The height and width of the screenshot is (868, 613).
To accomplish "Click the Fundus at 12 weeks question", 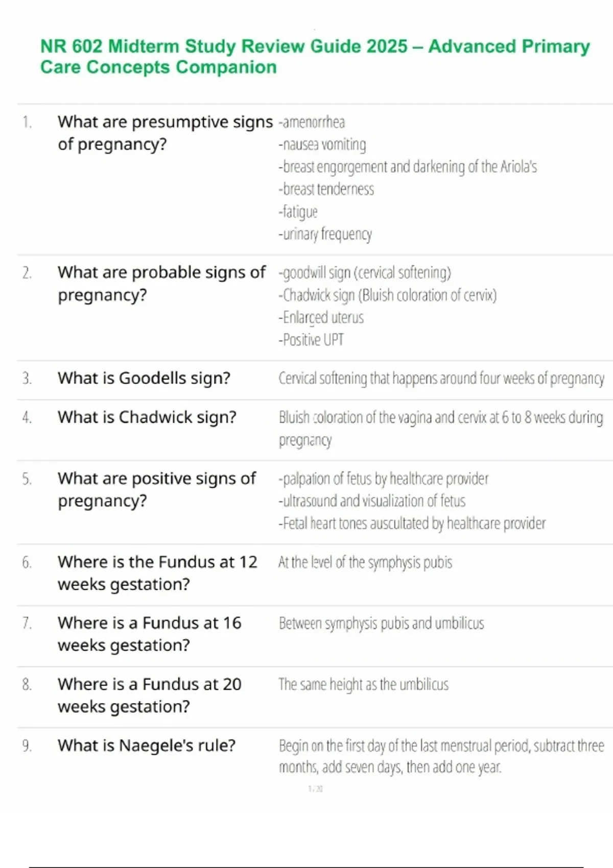I will [157, 573].
